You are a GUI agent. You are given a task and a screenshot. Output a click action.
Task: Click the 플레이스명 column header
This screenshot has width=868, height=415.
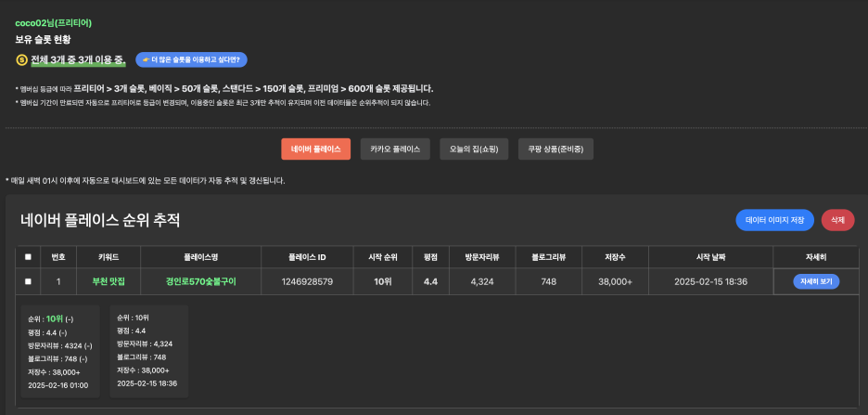201,256
